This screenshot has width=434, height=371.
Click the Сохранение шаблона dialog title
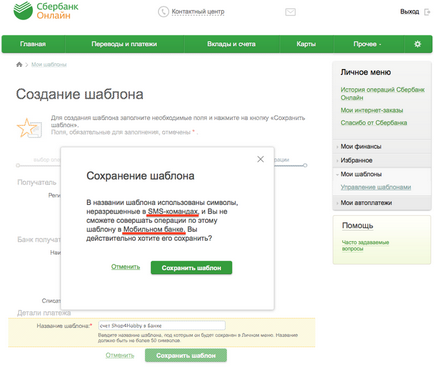click(x=140, y=176)
